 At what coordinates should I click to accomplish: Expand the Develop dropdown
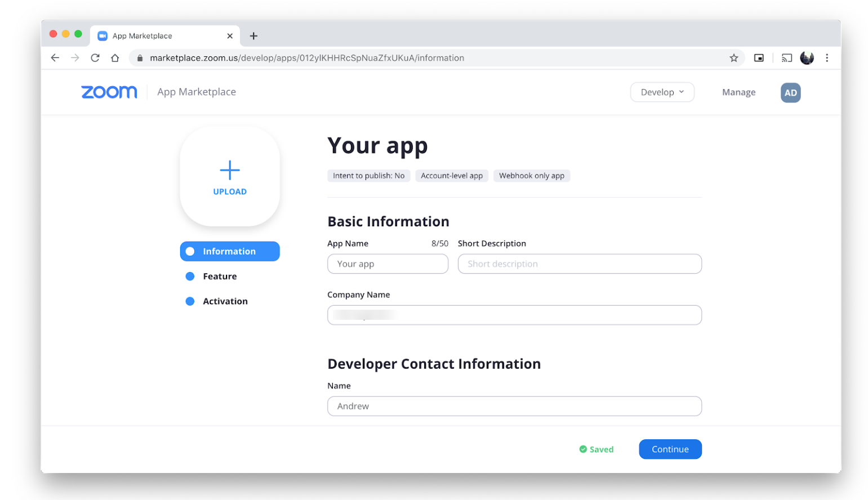click(x=662, y=92)
